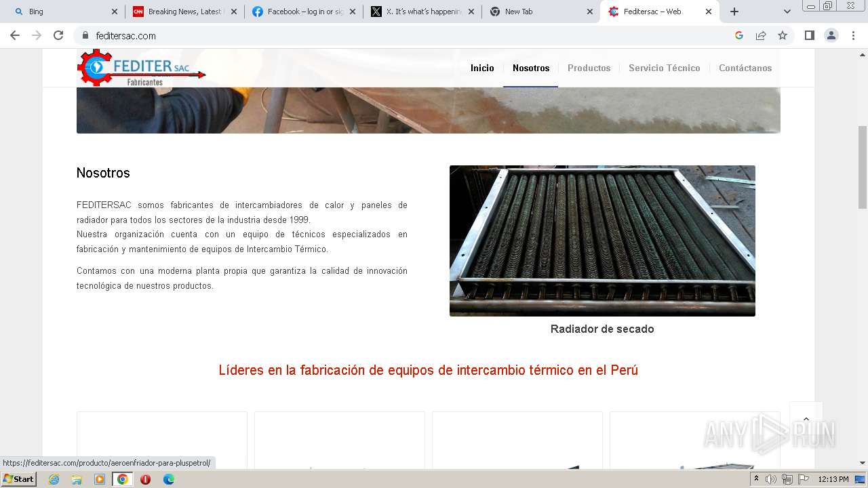Close the CNN Breaking News tab

pos(234,12)
